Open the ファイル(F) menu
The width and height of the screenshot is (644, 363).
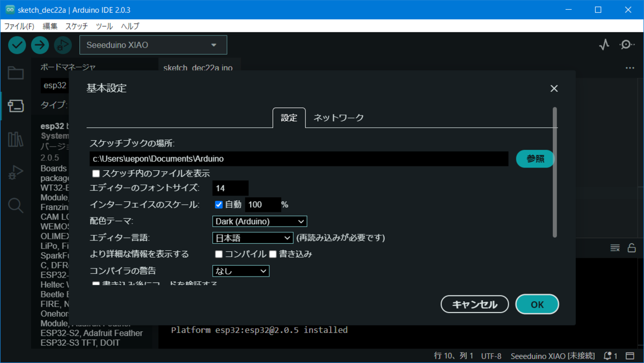pos(19,26)
